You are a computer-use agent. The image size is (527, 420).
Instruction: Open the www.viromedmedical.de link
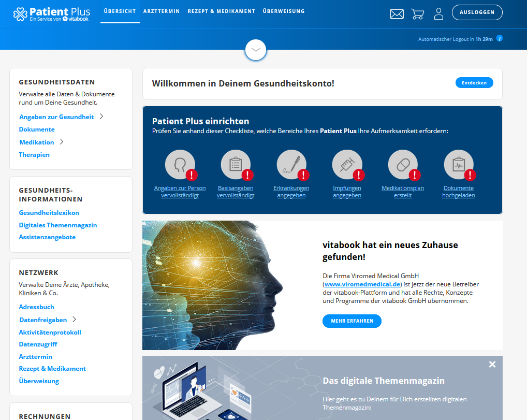point(362,284)
